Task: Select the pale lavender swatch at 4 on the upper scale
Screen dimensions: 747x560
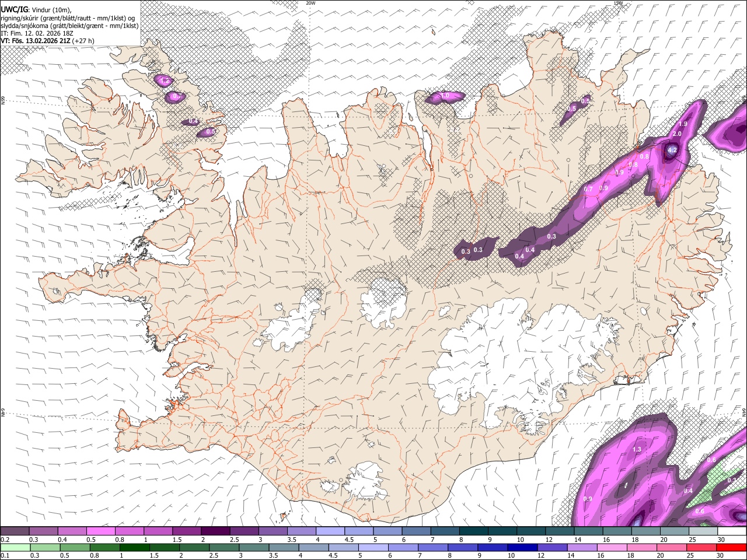Action: pos(330,531)
